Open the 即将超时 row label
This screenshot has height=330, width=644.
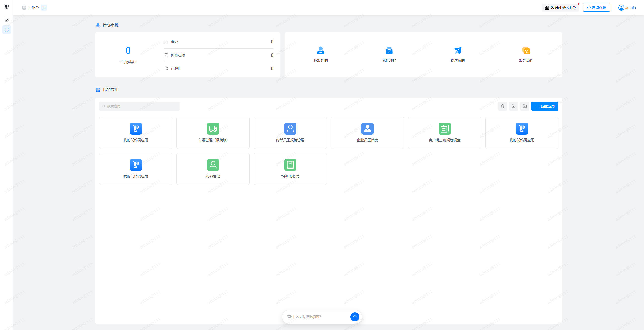(x=178, y=55)
